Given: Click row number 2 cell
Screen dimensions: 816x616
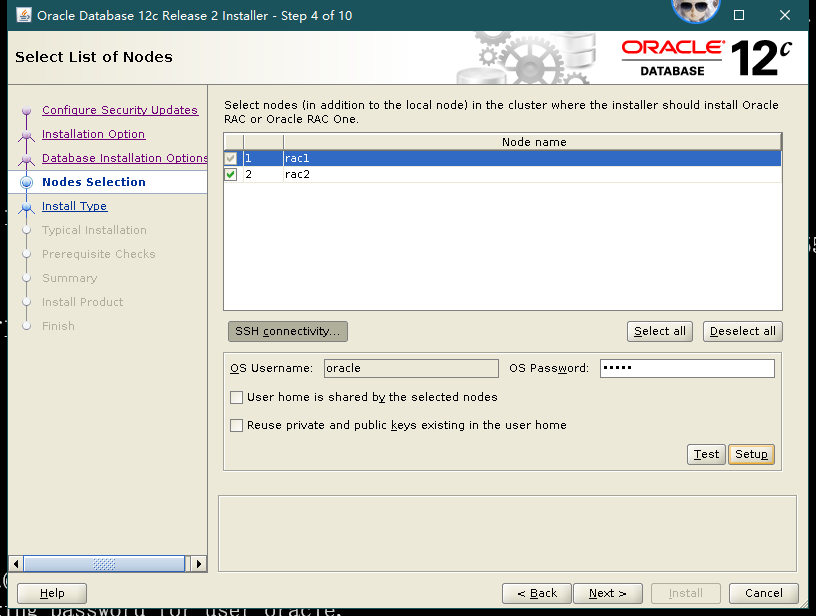Looking at the screenshot, I should (x=263, y=174).
